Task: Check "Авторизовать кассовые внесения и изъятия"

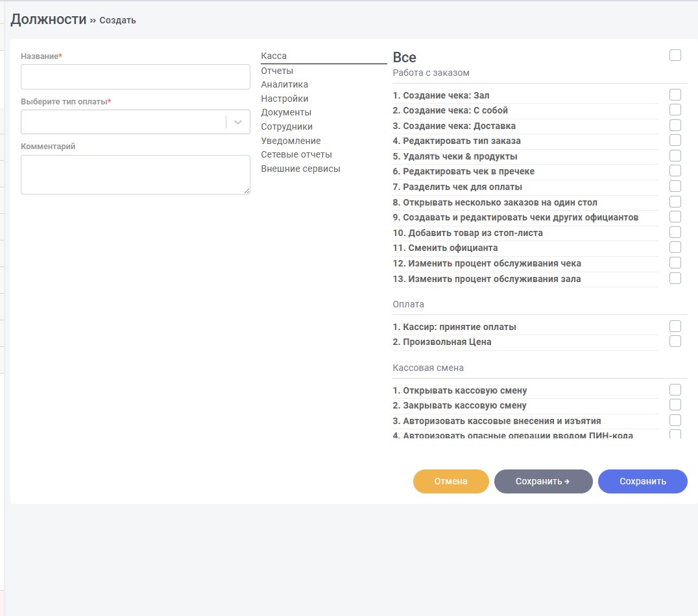Action: click(x=675, y=421)
